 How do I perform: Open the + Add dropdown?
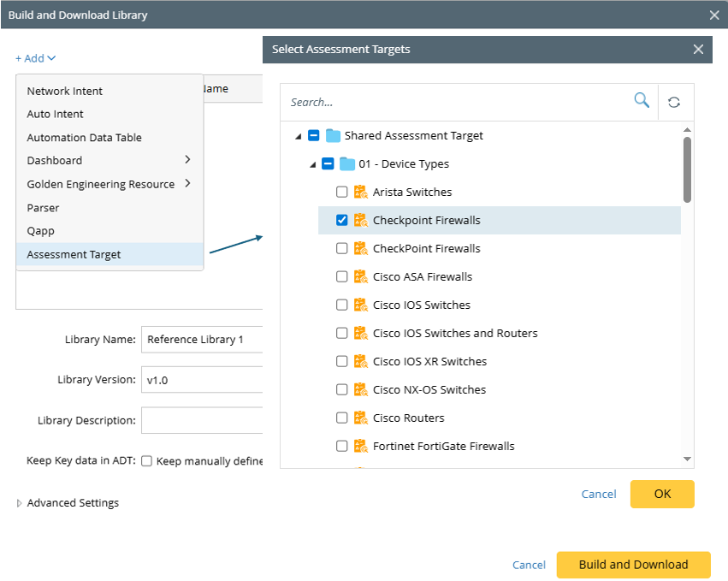[35, 58]
